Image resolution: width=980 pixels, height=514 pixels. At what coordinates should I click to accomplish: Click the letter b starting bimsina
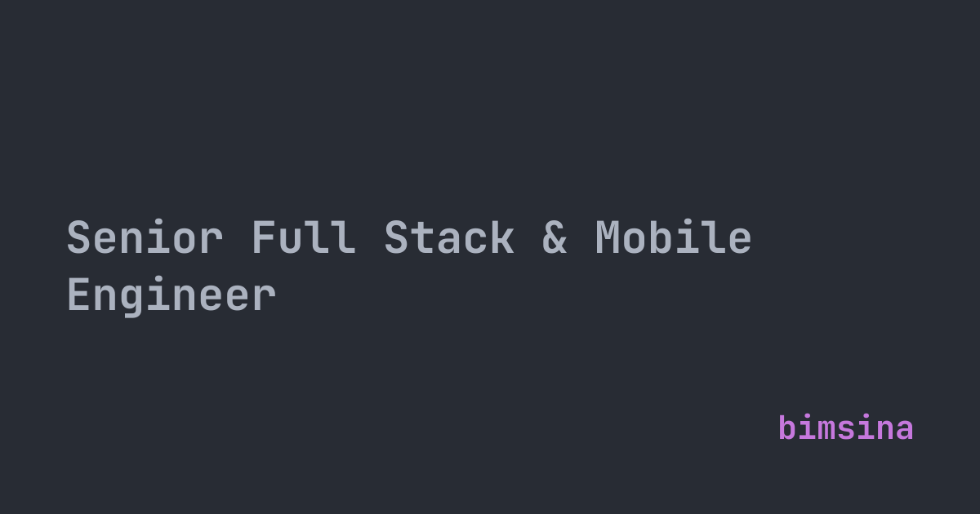[787, 428]
